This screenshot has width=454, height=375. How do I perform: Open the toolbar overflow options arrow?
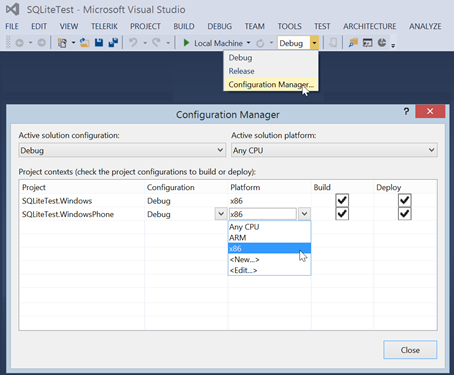click(x=393, y=45)
